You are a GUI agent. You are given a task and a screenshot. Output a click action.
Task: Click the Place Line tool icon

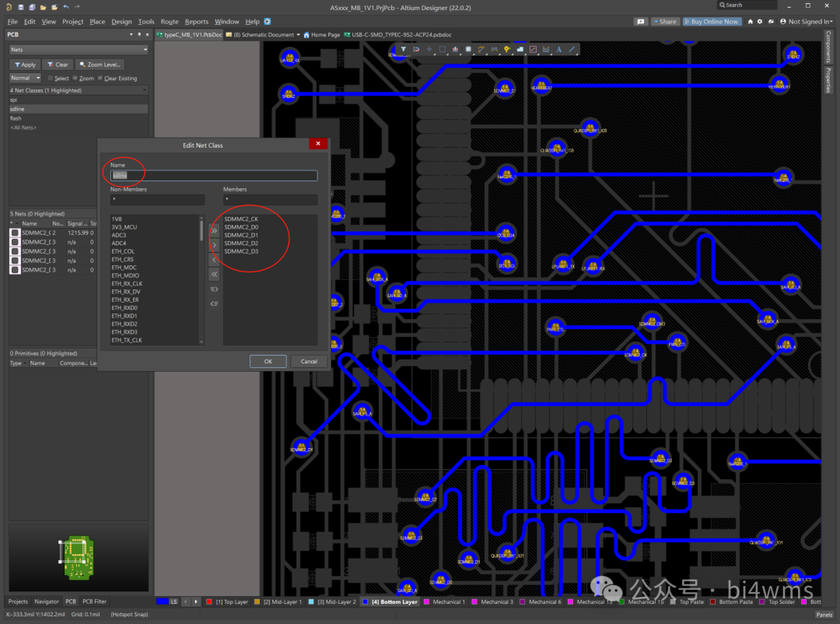coord(572,49)
